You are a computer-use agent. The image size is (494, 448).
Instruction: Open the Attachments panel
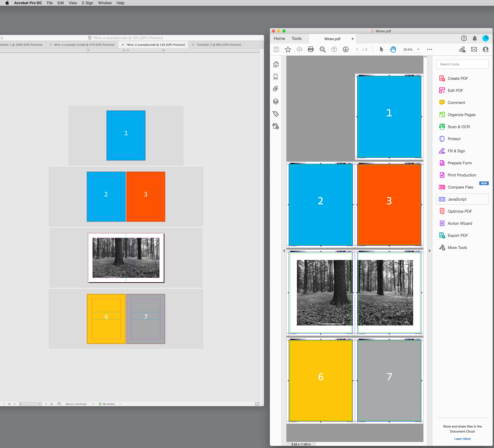pyautogui.click(x=276, y=89)
